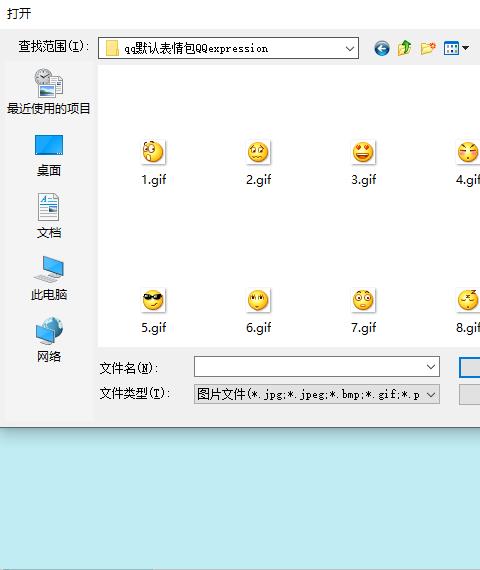This screenshot has height=570, width=480.
Task: Go to 桌面 in the places bar
Action: pos(49,155)
